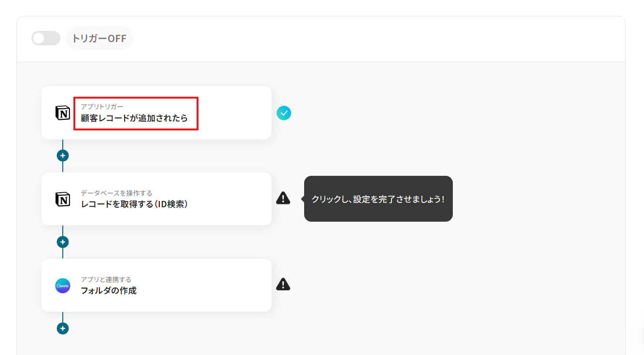Click the warning icon beside フォルダの作成
This screenshot has width=644, height=355.
click(x=283, y=284)
